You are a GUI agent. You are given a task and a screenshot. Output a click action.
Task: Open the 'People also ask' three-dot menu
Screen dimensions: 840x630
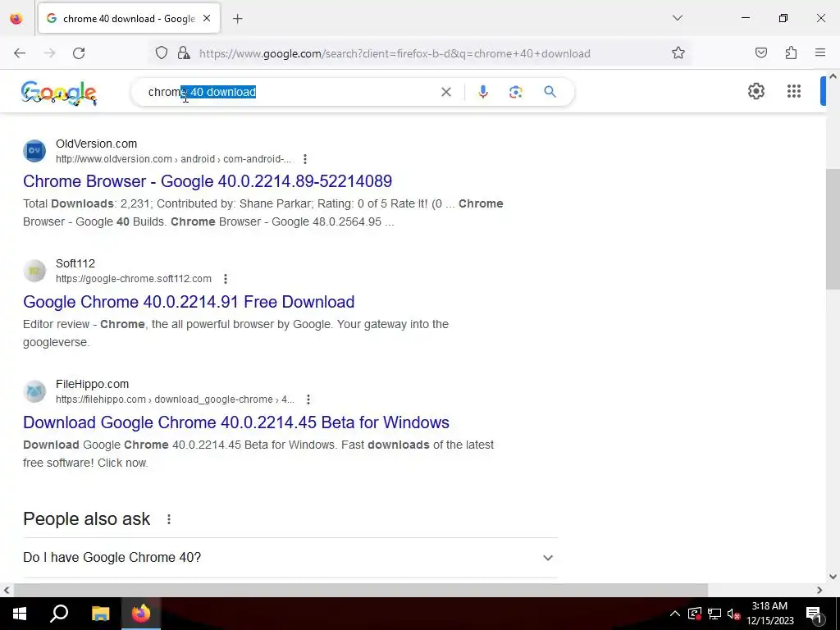(169, 519)
